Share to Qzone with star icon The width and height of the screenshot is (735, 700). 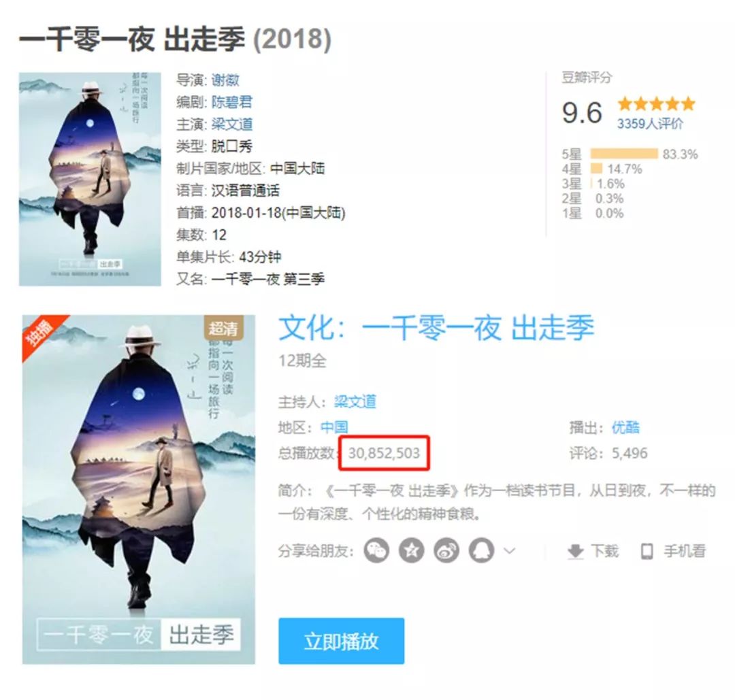point(412,550)
